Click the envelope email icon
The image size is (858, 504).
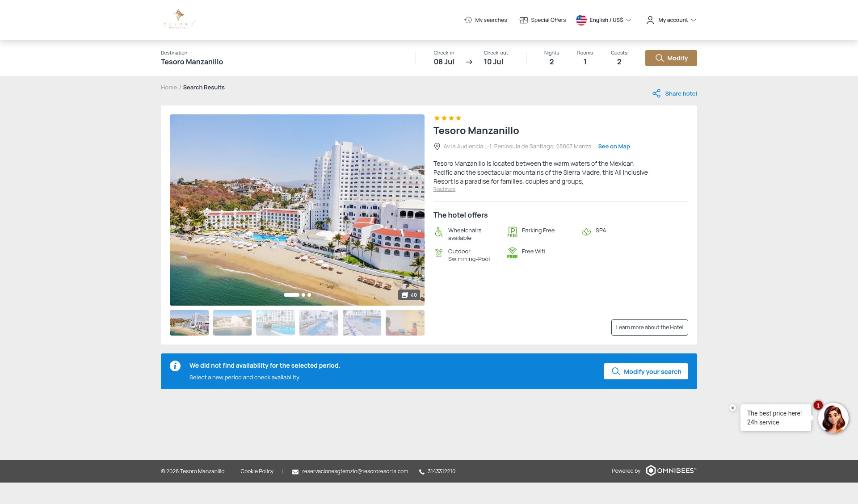pos(295,472)
